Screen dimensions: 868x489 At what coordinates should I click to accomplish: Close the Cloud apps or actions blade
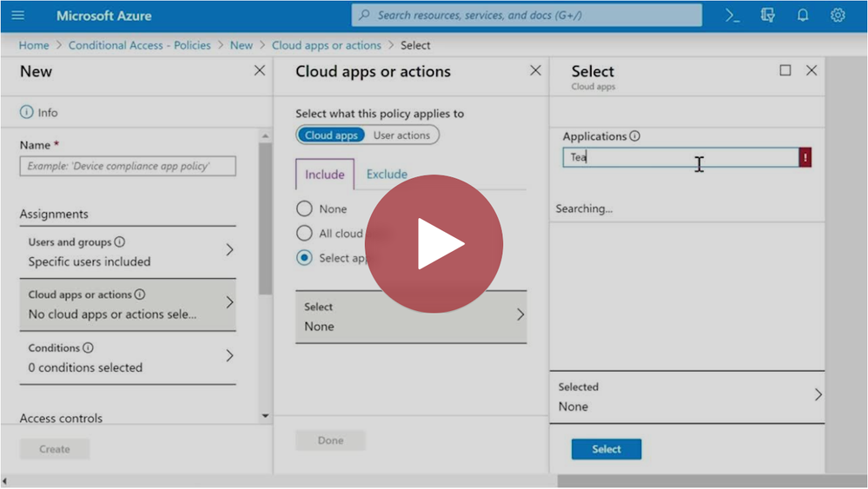(x=535, y=70)
